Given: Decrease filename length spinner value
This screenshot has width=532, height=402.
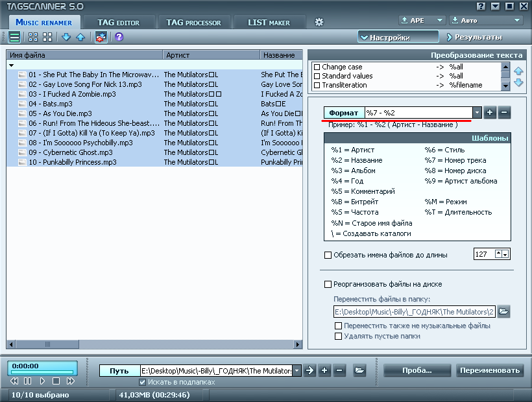Looking at the screenshot, I should tap(505, 254).
